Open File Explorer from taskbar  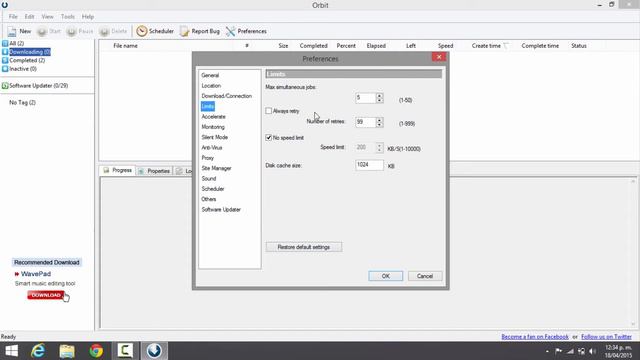point(67,351)
